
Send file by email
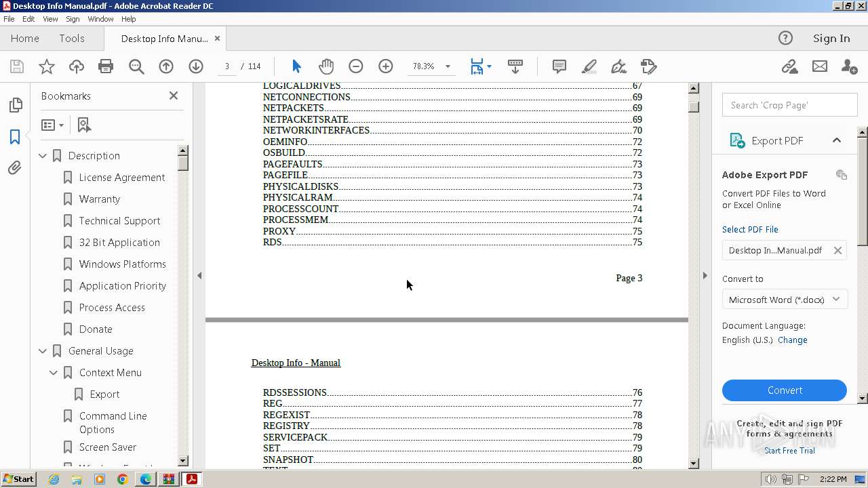click(x=820, y=66)
